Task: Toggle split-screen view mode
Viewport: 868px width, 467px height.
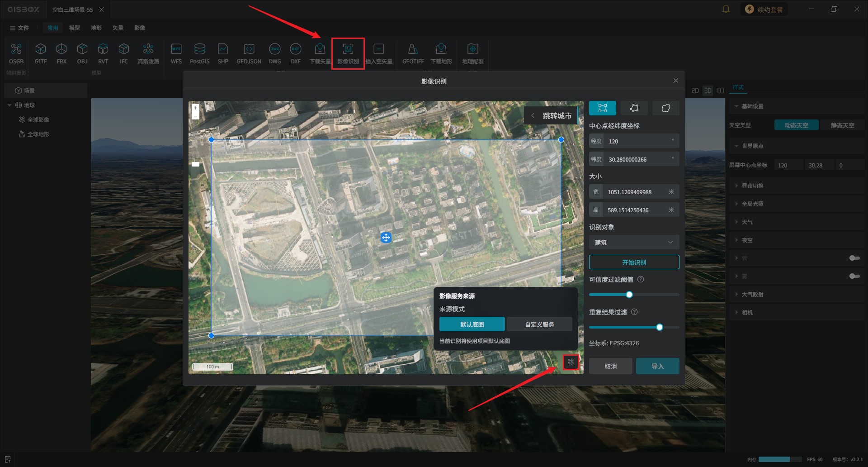Action: (x=721, y=91)
